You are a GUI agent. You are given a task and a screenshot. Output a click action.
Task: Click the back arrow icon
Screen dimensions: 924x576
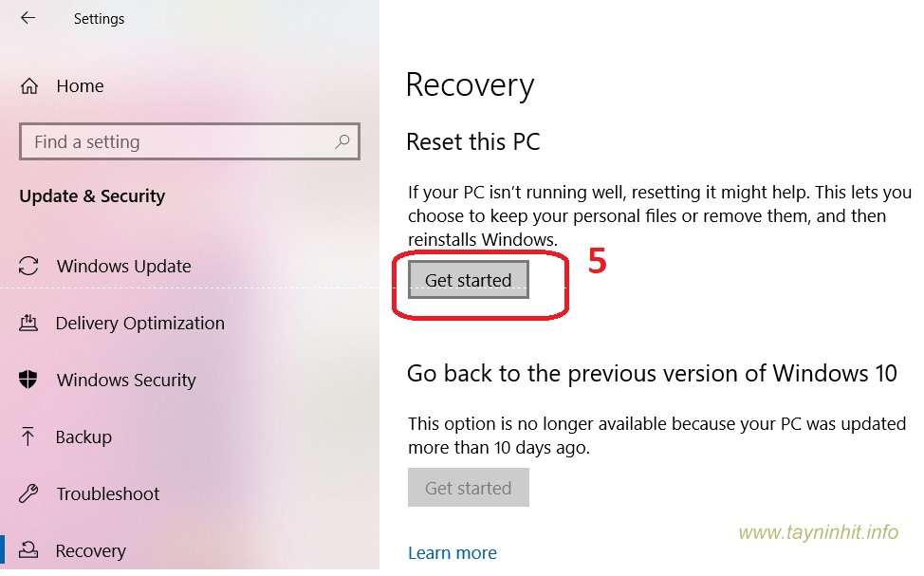pos(28,18)
